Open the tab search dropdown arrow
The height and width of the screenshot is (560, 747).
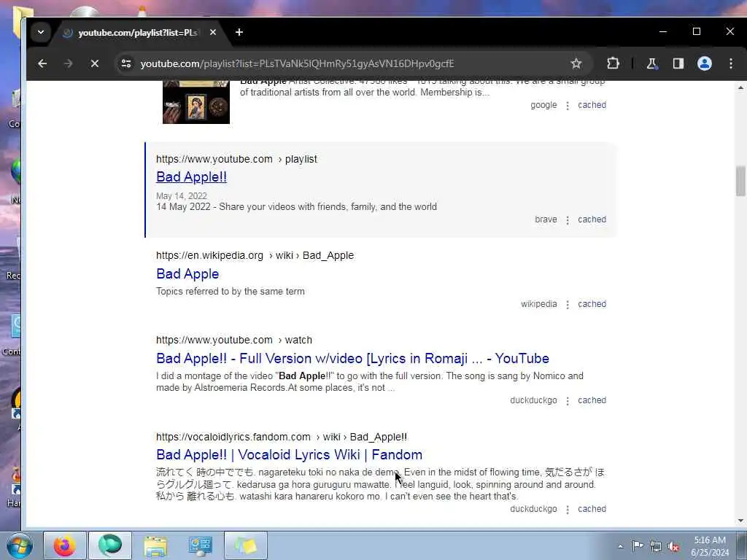41,32
